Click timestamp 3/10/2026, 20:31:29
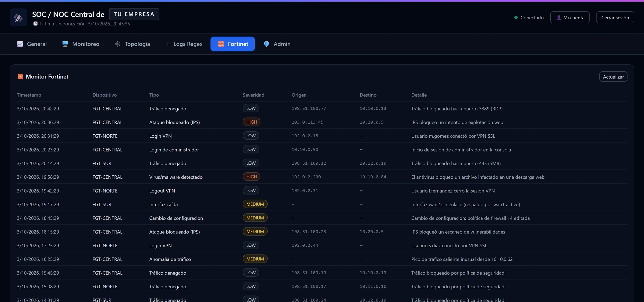Screen dimensions: 644x302 click(38, 136)
